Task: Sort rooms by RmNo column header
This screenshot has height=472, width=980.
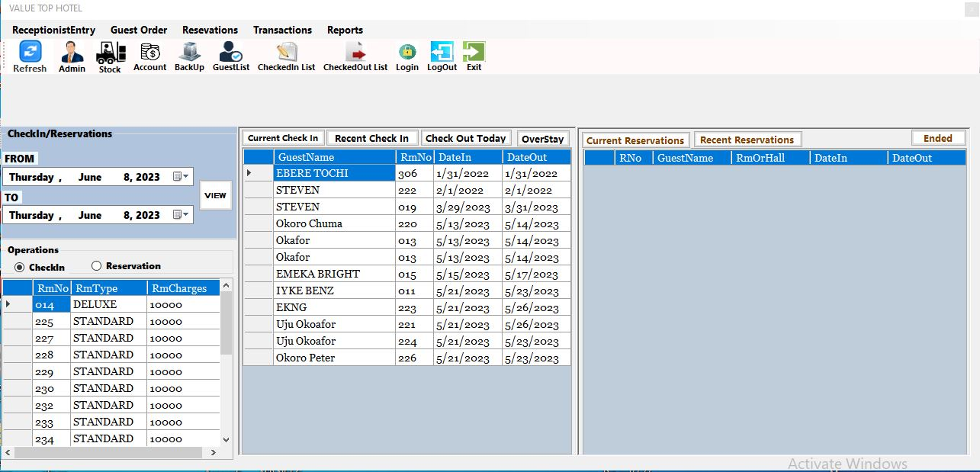Action: coord(51,287)
